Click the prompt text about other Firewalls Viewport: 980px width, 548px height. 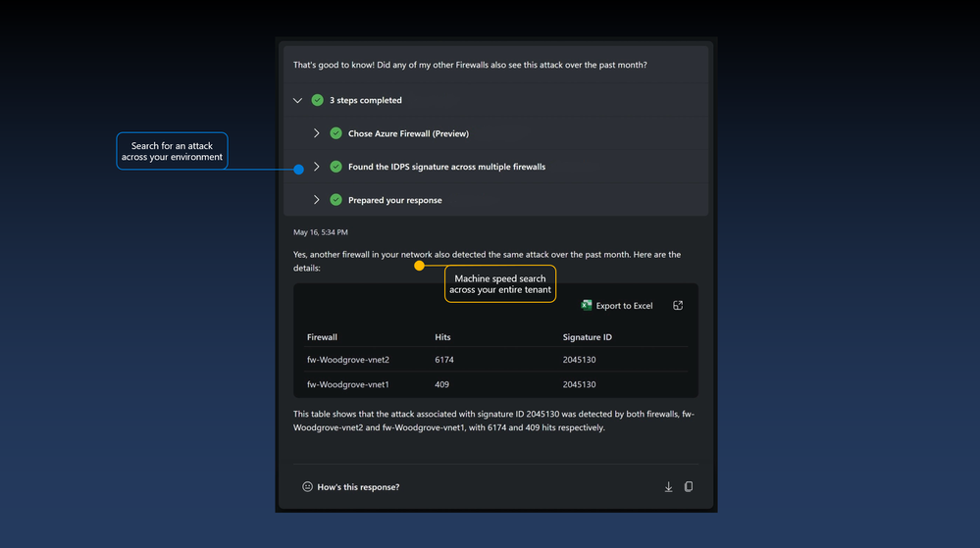tap(470, 65)
